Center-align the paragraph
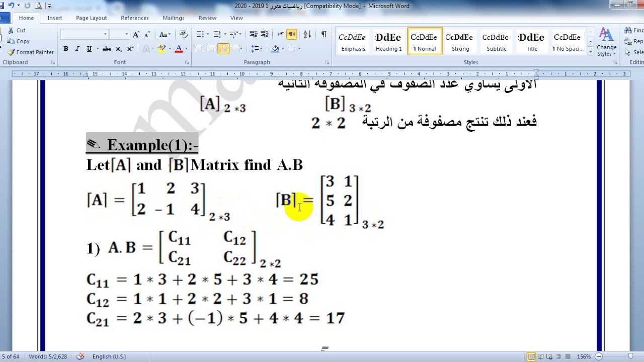644x362 pixels. (211, 49)
